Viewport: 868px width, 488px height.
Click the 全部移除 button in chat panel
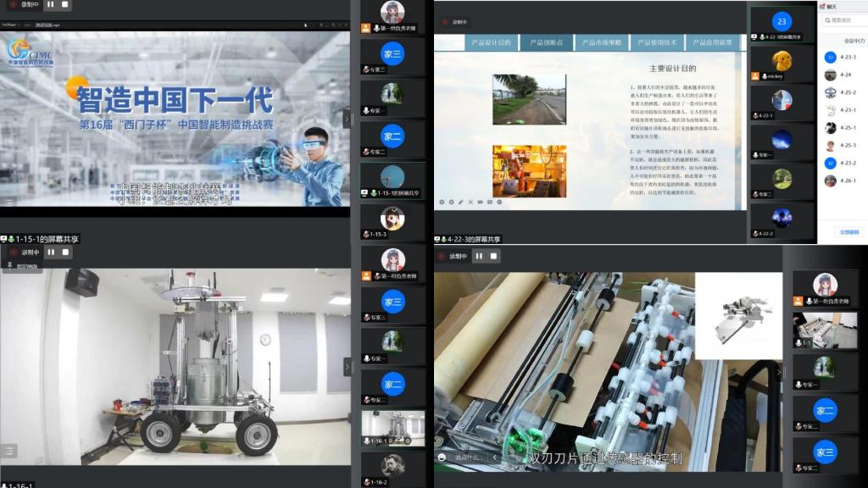849,231
